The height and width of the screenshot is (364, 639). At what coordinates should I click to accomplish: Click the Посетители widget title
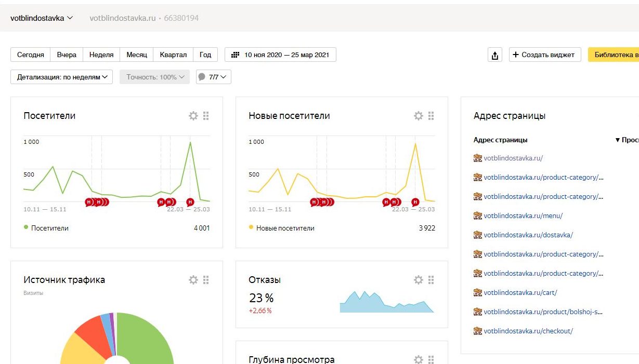[x=49, y=116]
